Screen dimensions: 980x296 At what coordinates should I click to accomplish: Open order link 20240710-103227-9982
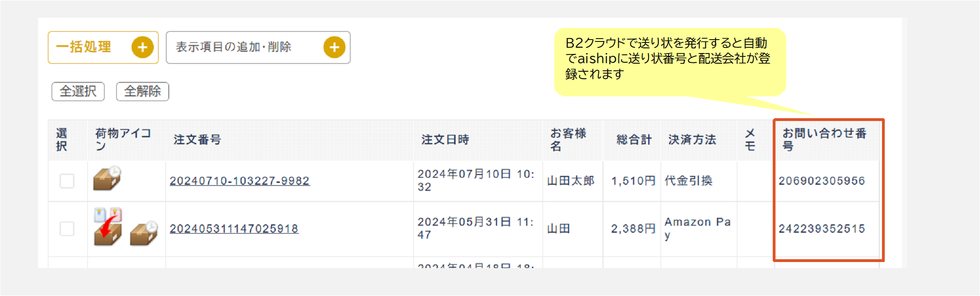point(239,181)
